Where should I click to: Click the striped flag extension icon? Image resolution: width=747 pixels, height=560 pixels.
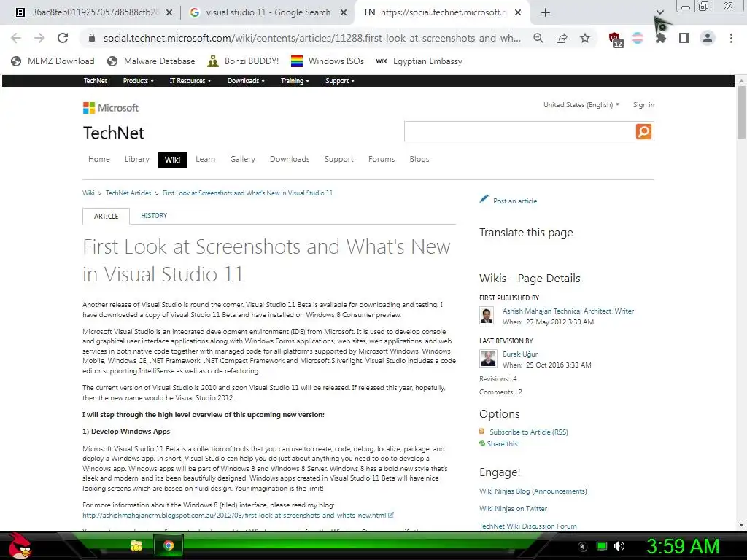pyautogui.click(x=638, y=38)
